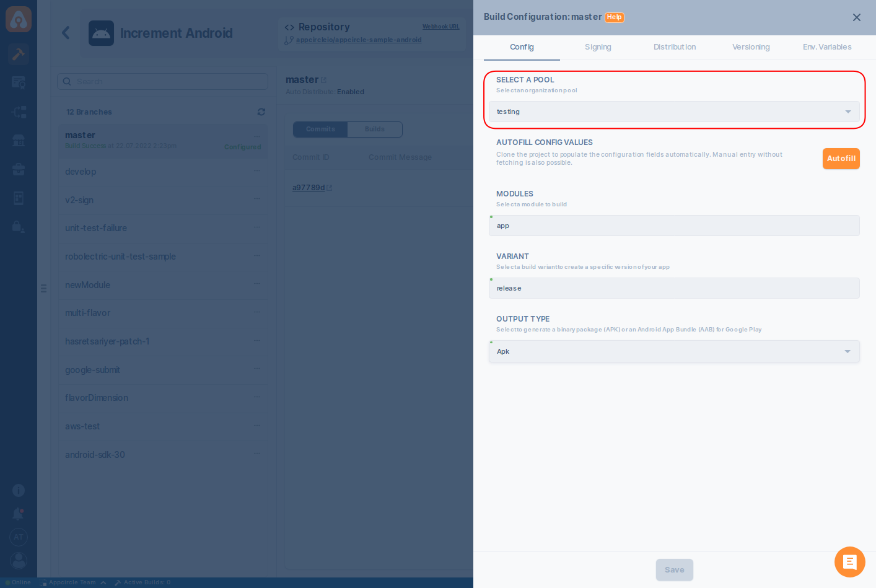This screenshot has height=588, width=876.
Task: Click the orange Help badge
Action: 615,17
